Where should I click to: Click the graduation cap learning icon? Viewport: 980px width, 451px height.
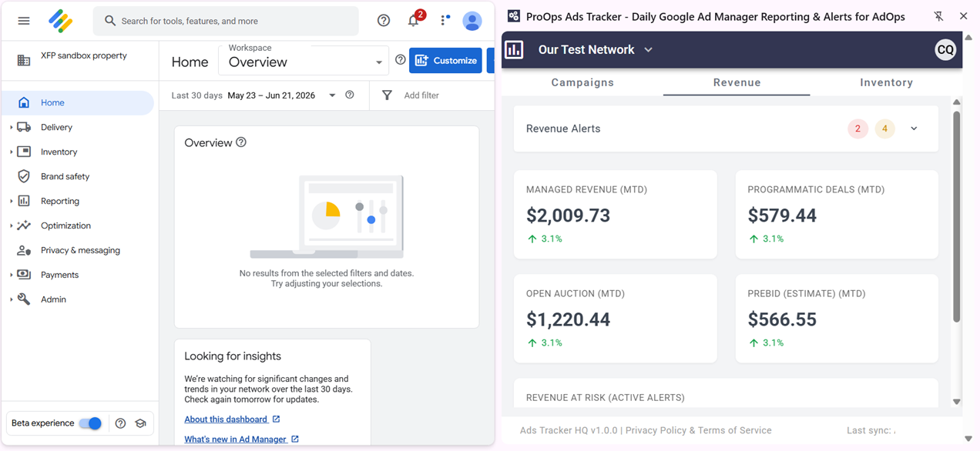[140, 423]
